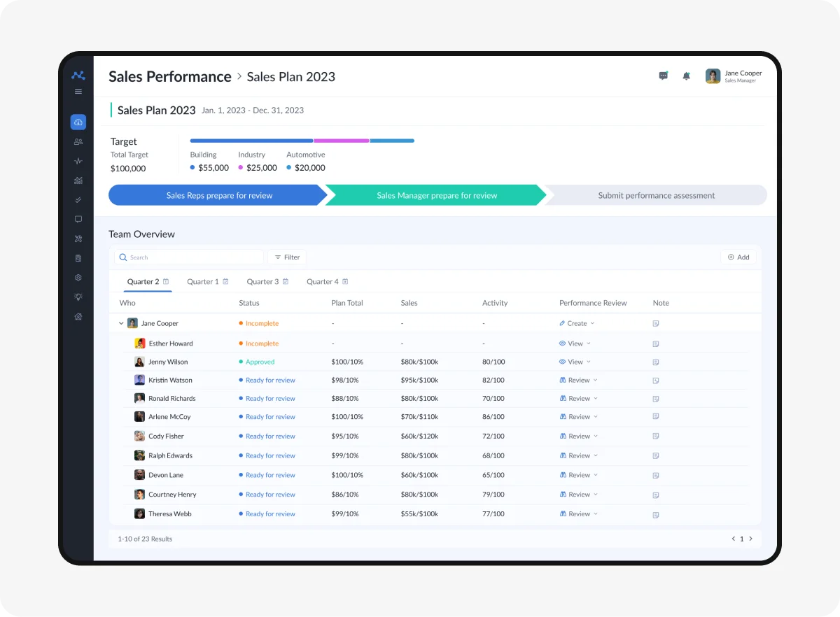The width and height of the screenshot is (840, 617).
Task: Switch to the Quarter 3 tab
Action: 267,282
